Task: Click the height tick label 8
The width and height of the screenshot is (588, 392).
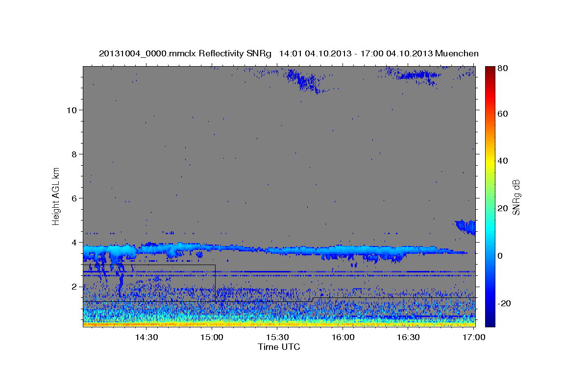Action: [x=74, y=154]
